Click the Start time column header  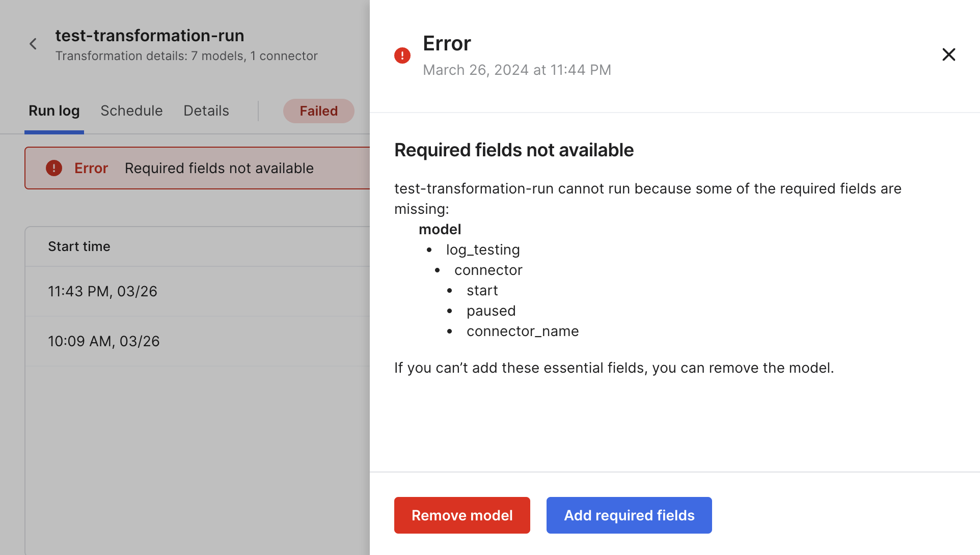[x=79, y=245]
